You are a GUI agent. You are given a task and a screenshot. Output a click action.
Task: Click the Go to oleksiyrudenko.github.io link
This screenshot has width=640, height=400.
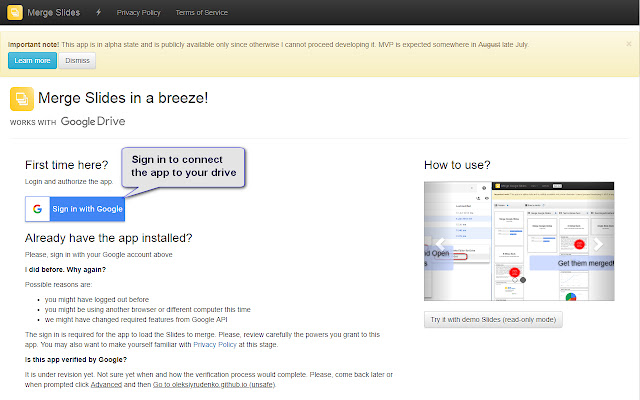tap(214, 384)
